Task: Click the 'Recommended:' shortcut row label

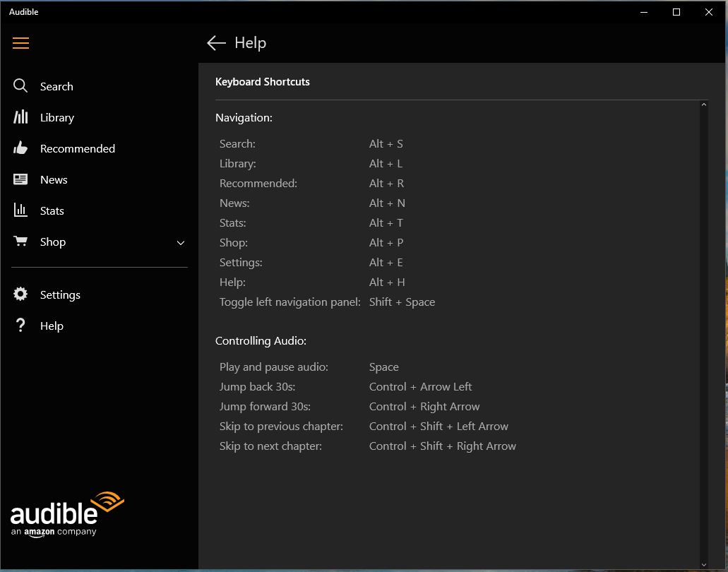Action: (x=258, y=184)
